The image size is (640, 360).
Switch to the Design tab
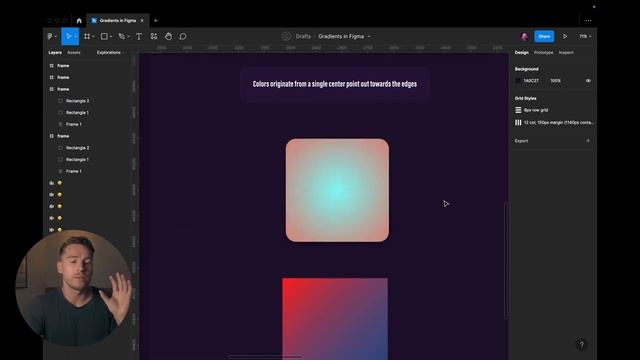point(521,53)
